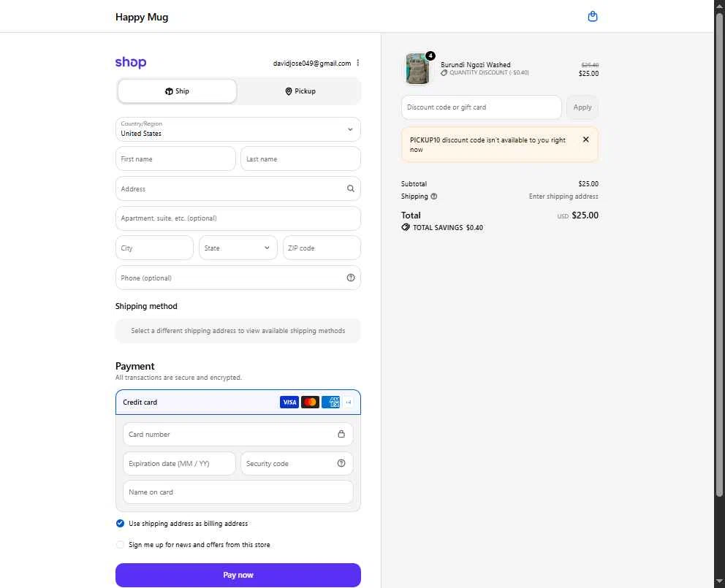Tick Sign me up for news and offers
This screenshot has height=588, width=725.
[x=120, y=545]
